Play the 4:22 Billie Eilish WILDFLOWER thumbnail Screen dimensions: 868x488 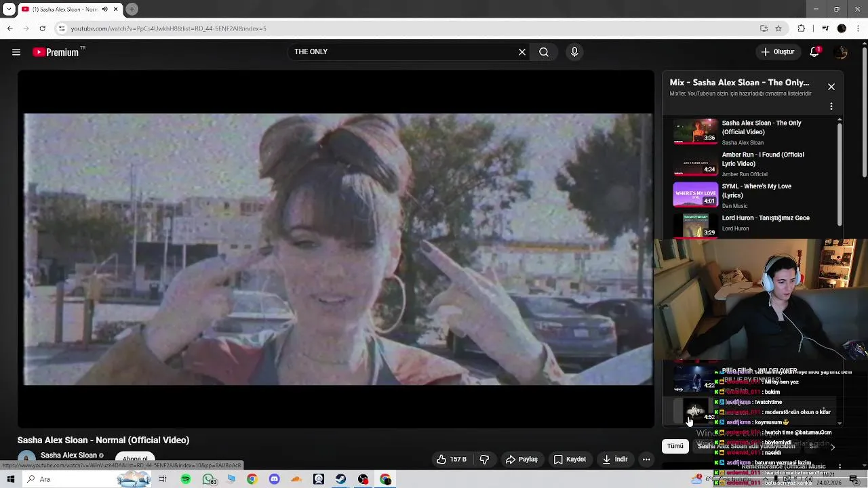click(695, 380)
